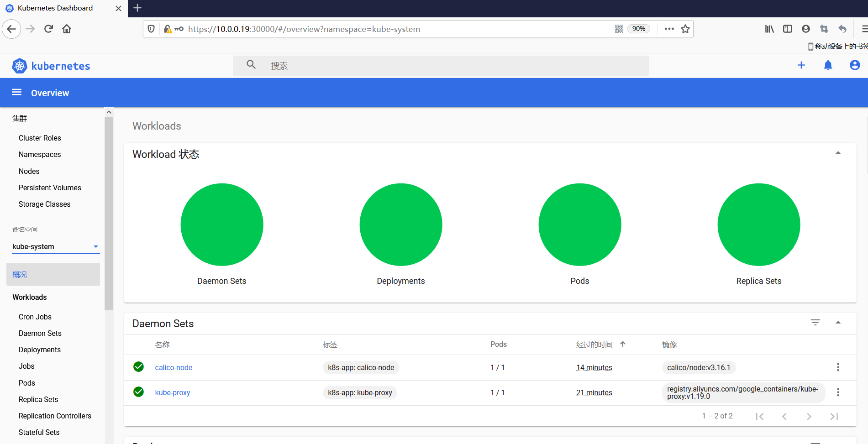The width and height of the screenshot is (868, 444).
Task: Open the notifications bell icon
Action: 828,65
